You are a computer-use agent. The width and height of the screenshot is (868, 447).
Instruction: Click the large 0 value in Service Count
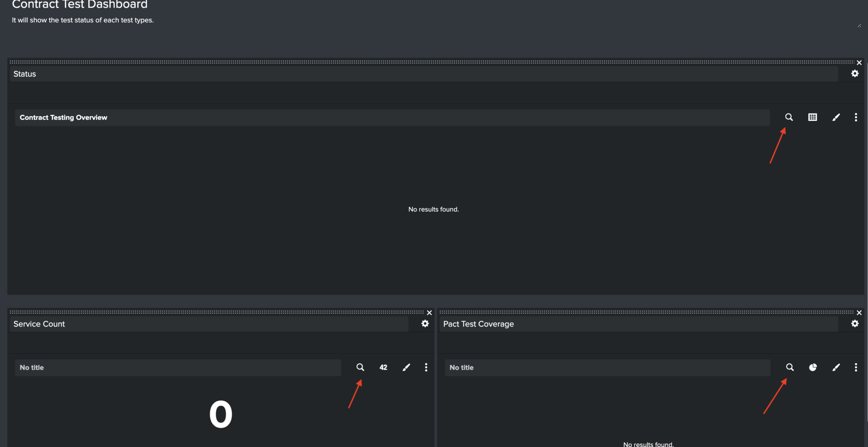pos(221,413)
